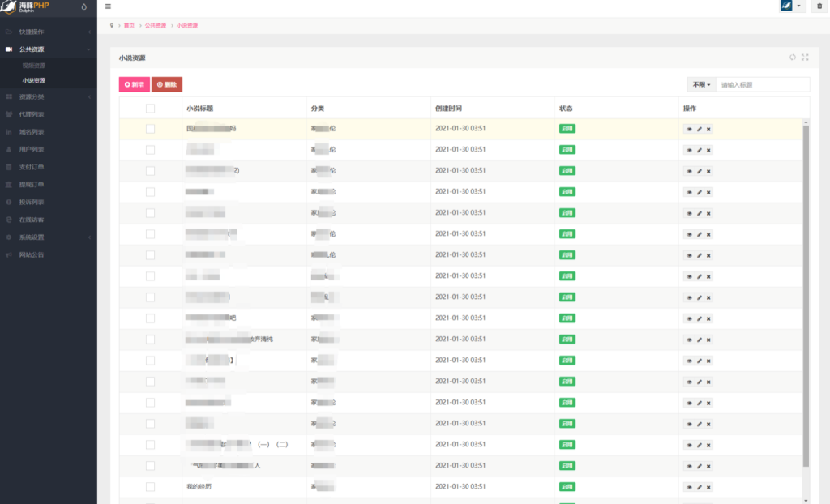Click the refresh icon in 小说资源 panel header
830x504 pixels.
(x=793, y=58)
